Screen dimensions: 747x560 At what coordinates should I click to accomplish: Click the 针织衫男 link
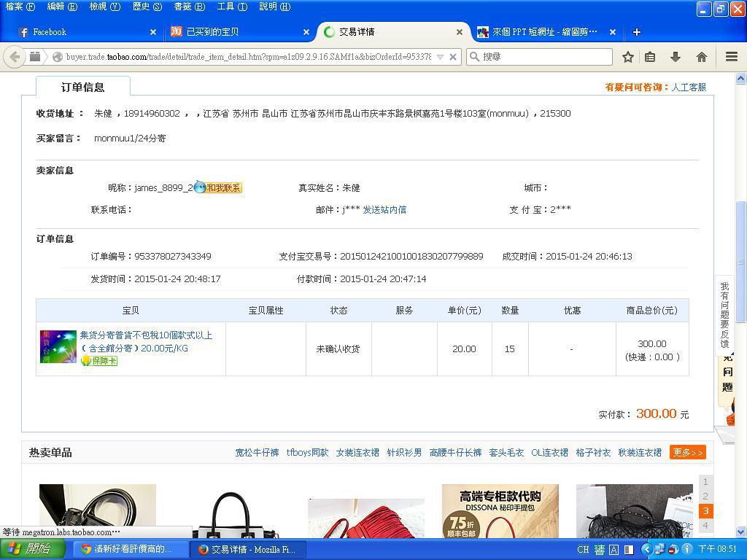404,452
